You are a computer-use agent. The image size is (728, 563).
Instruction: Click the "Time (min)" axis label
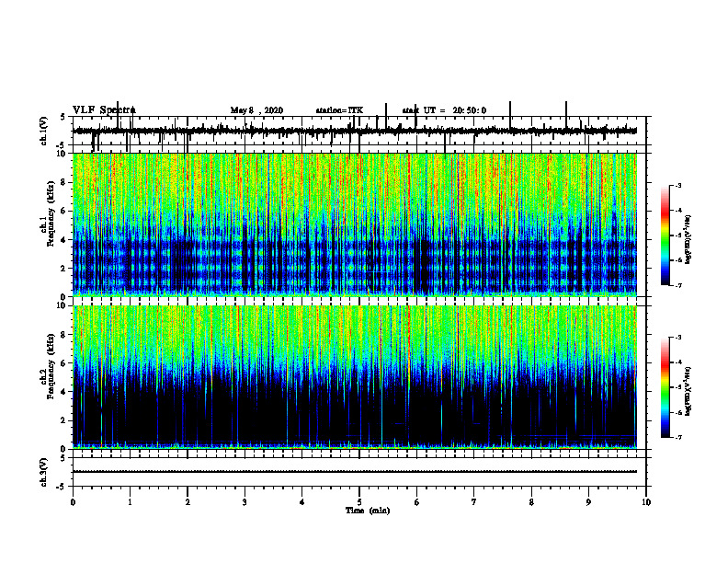[368, 511]
